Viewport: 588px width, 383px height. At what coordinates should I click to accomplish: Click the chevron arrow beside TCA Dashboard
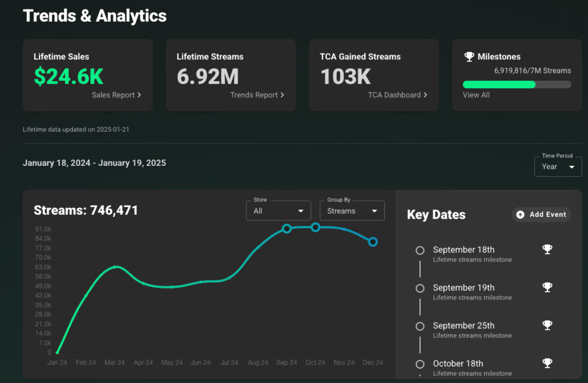pos(425,95)
